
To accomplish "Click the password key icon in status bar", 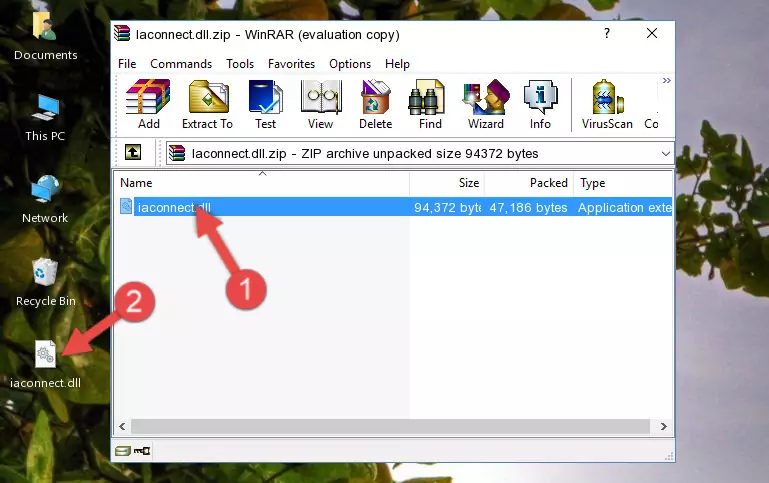I will pos(142,451).
